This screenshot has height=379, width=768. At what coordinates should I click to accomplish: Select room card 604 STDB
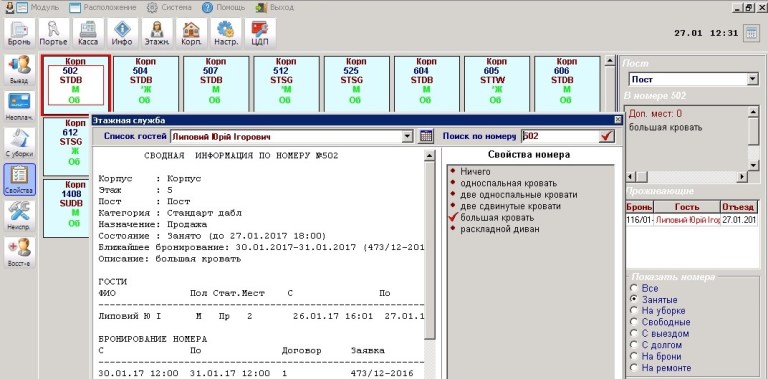point(427,85)
